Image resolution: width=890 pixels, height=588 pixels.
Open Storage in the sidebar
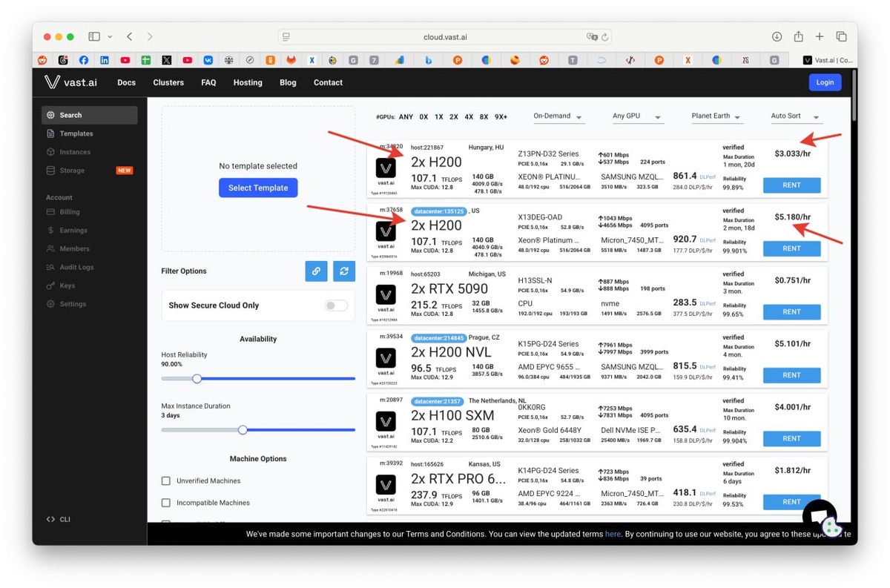(x=72, y=171)
